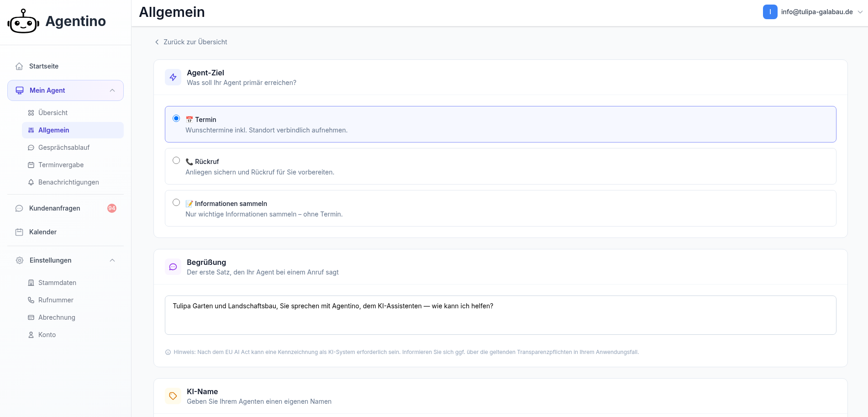The image size is (868, 417).
Task: Select the Termin radio option
Action: 176,118
